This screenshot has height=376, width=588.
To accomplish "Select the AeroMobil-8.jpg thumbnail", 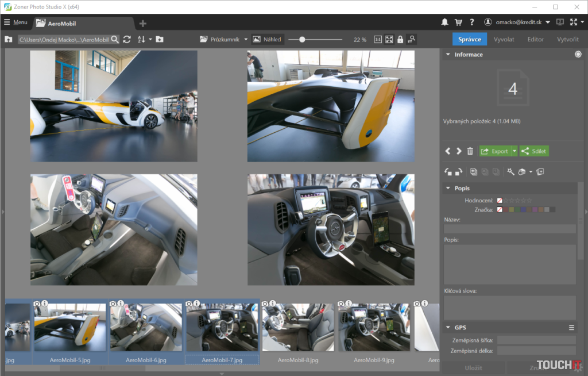I will (x=297, y=328).
